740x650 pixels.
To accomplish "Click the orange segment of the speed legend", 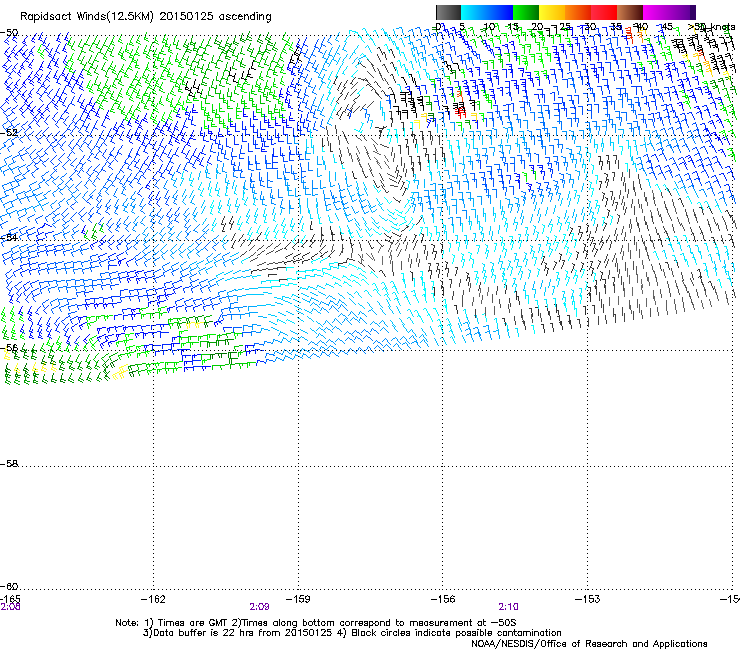I will click(578, 12).
